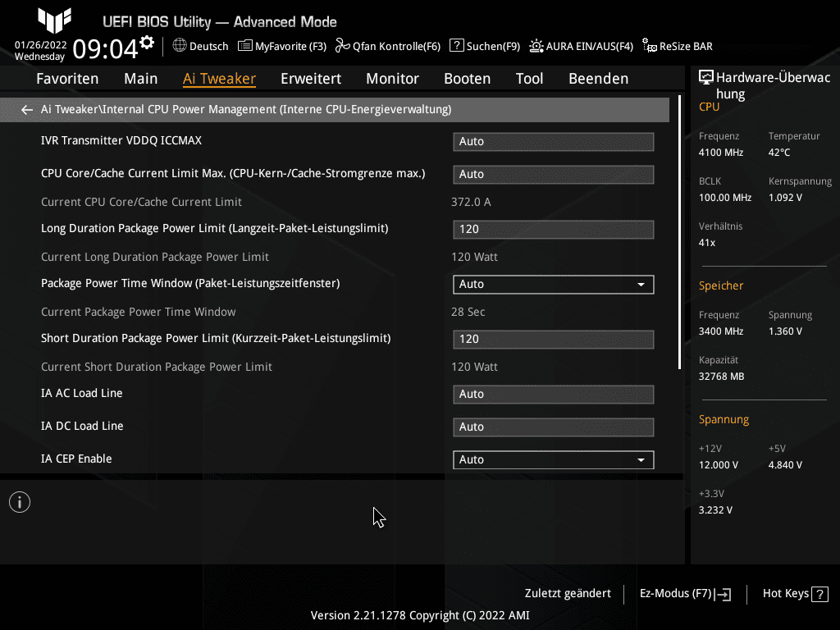The width and height of the screenshot is (840, 630).
Task: Click the TUF logo at top left
Action: (x=54, y=21)
